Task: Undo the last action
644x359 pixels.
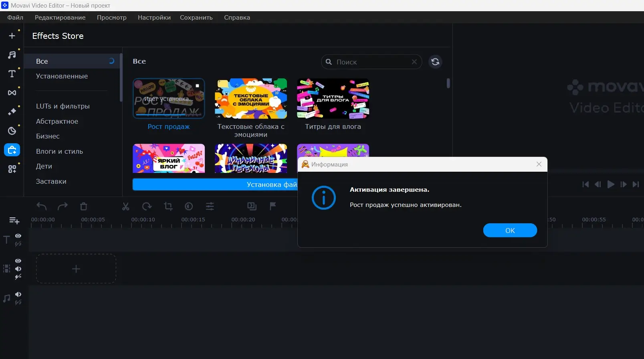Action: [x=42, y=206]
